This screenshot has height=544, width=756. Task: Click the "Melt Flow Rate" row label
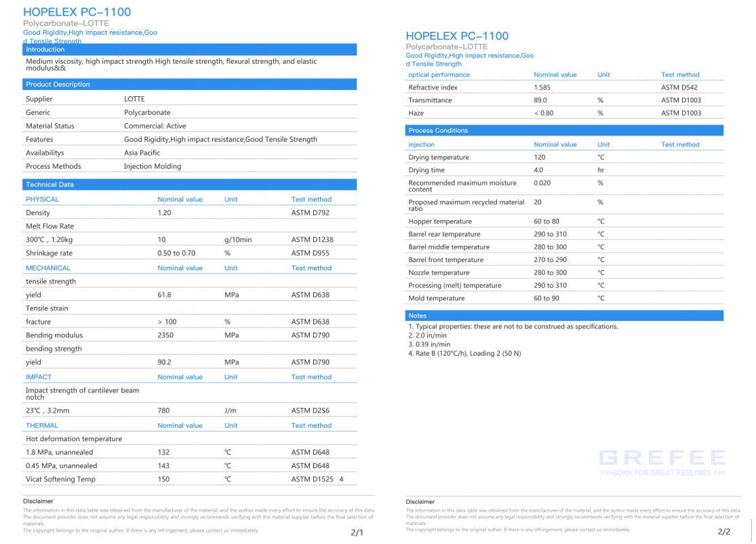50,226
